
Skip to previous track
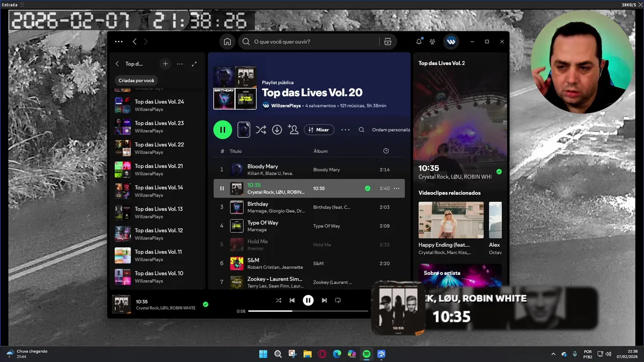(292, 300)
